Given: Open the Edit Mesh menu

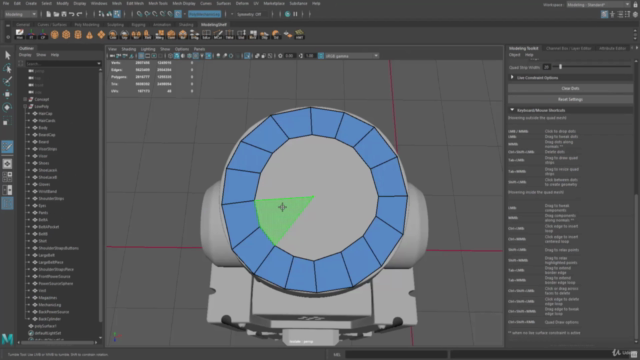Looking at the screenshot, I should pyautogui.click(x=135, y=3).
